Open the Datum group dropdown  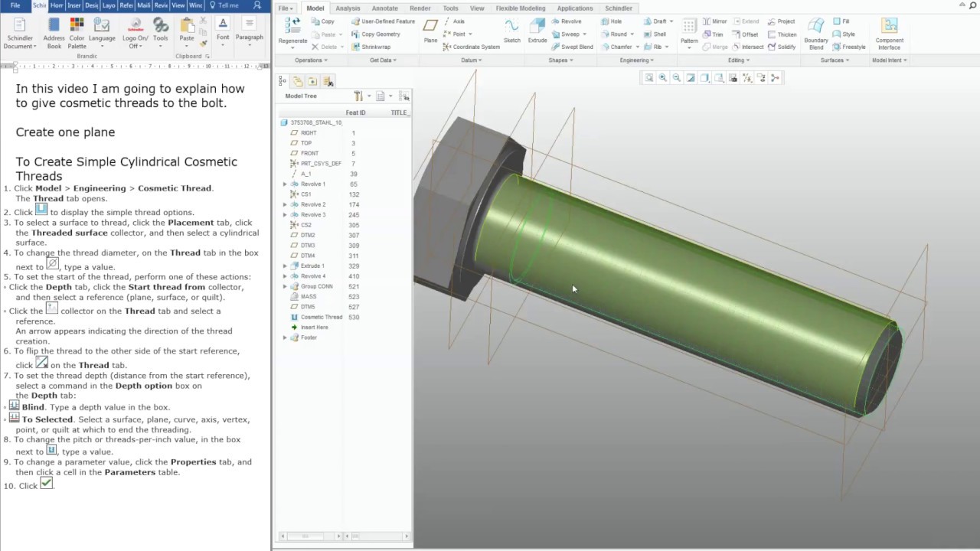(470, 60)
